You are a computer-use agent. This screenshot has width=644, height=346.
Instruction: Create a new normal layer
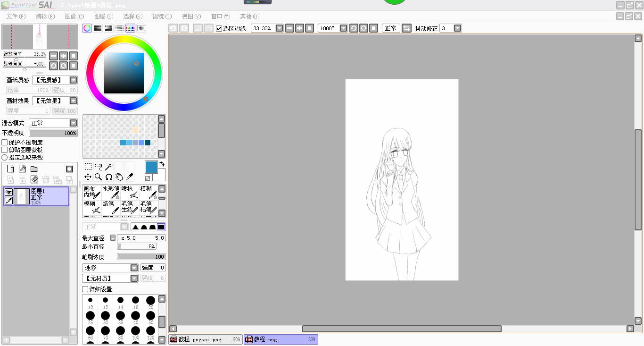point(10,169)
